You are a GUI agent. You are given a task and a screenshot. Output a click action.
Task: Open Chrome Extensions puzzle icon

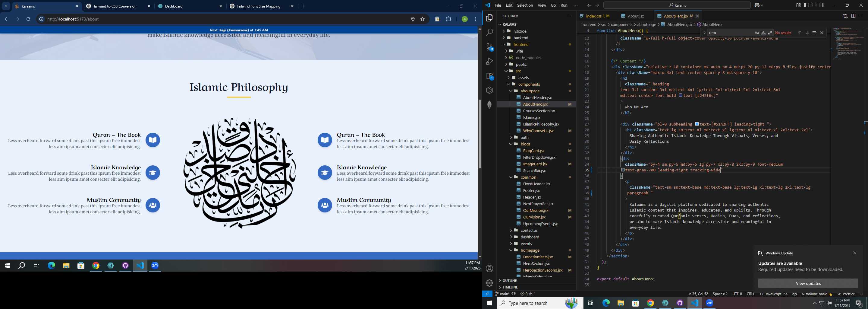tap(448, 19)
